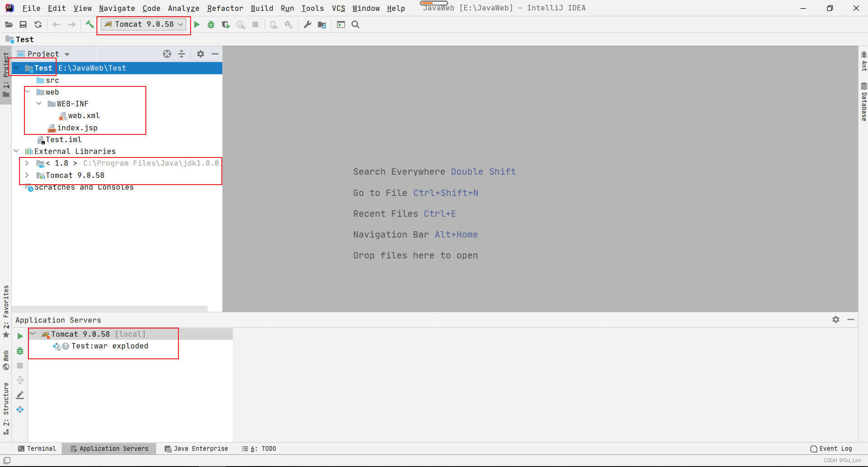Toggle the Favorites side tool window

click(x=6, y=311)
